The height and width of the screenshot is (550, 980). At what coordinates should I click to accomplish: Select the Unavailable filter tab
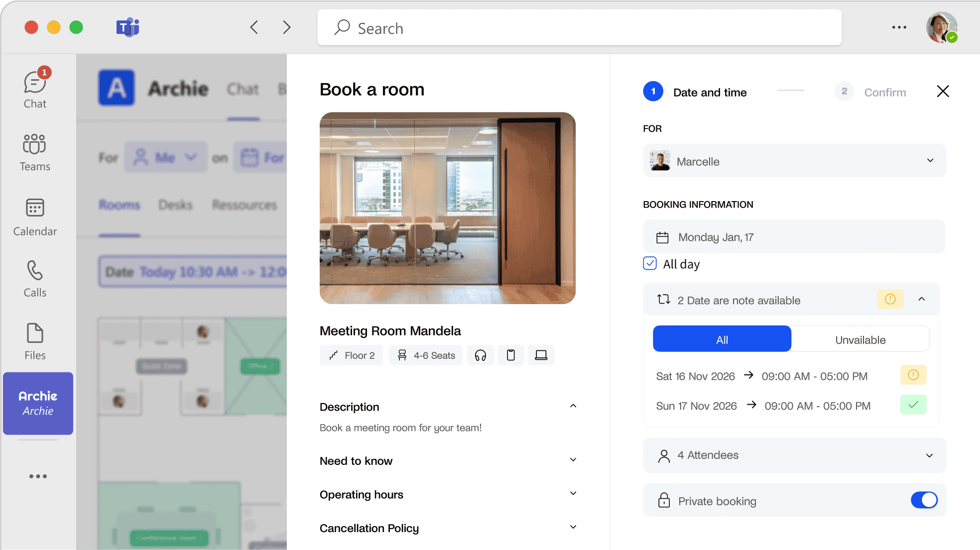pyautogui.click(x=860, y=339)
